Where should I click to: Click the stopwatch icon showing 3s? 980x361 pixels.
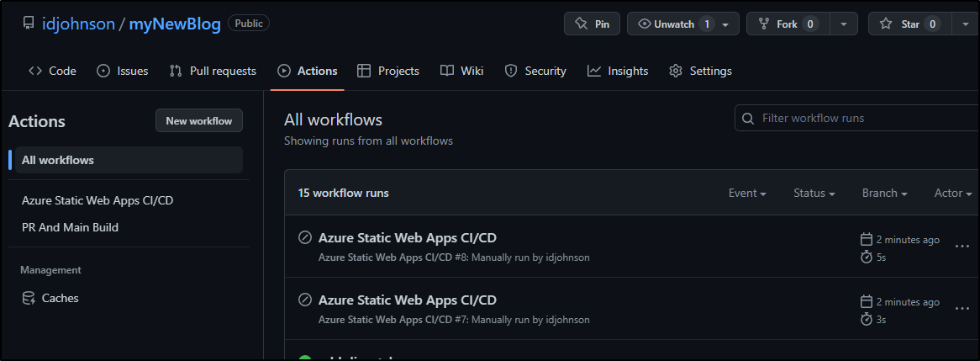tap(867, 320)
